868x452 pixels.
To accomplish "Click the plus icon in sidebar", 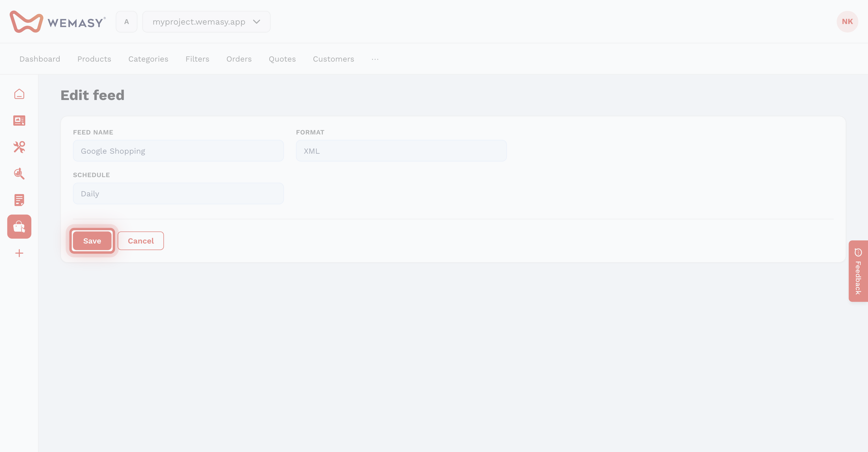I will coord(19,253).
